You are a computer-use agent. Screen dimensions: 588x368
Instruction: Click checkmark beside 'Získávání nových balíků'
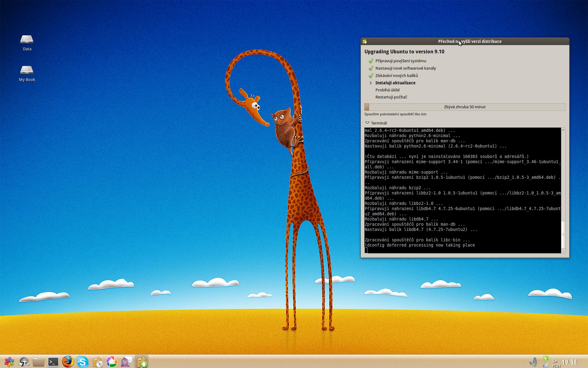click(371, 75)
